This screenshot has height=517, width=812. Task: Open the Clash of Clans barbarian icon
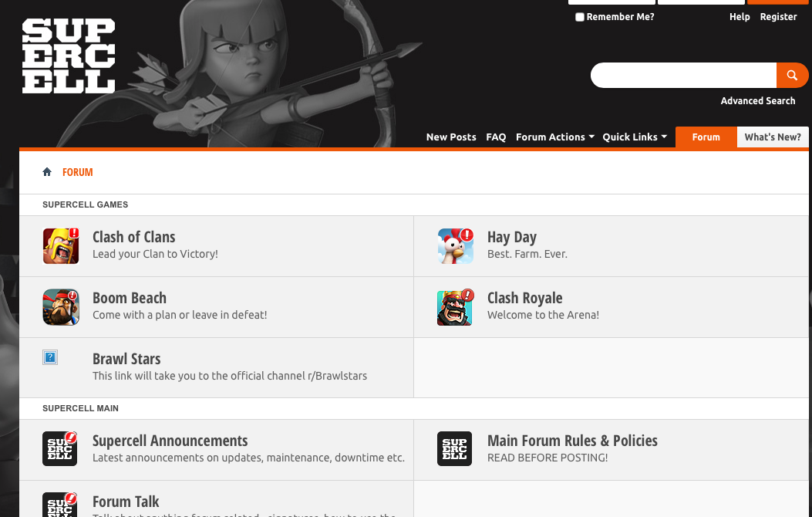61,246
